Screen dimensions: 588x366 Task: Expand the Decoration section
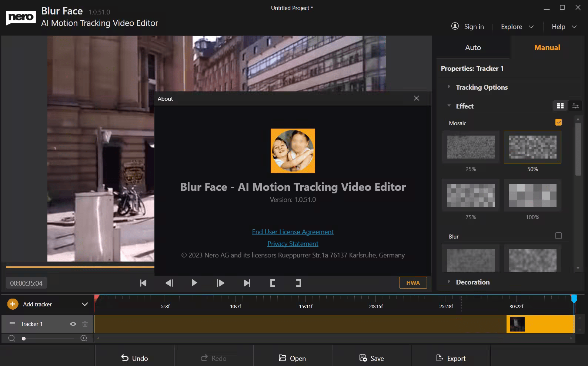472,282
